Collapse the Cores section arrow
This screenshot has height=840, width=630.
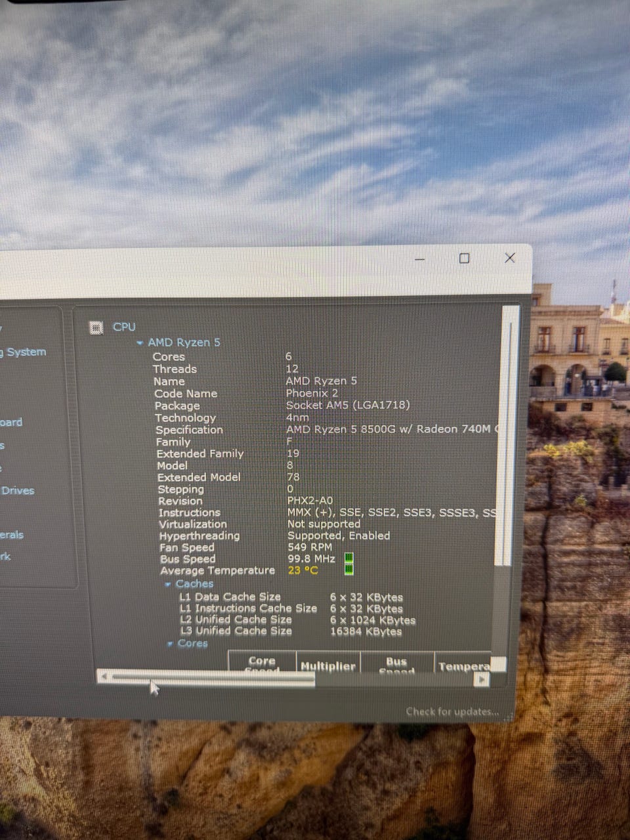[170, 644]
